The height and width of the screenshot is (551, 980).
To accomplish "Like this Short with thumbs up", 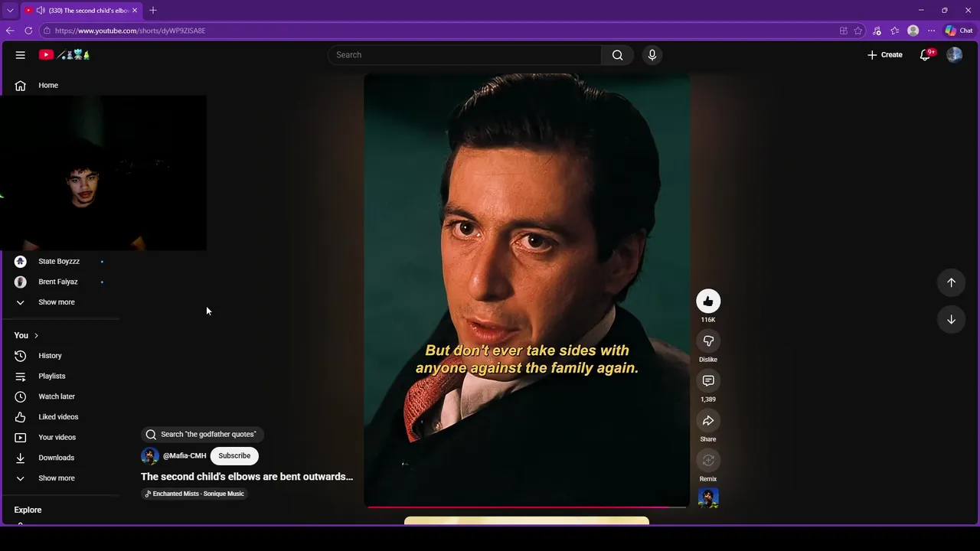I will pyautogui.click(x=708, y=302).
